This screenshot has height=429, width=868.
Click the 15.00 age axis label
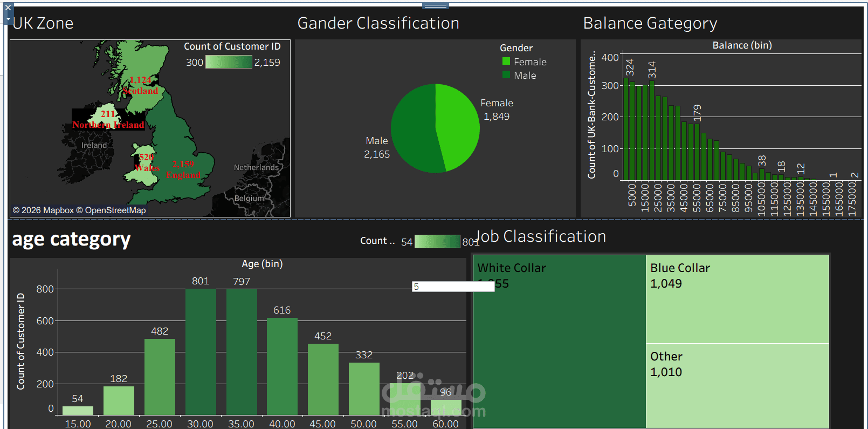pos(78,424)
